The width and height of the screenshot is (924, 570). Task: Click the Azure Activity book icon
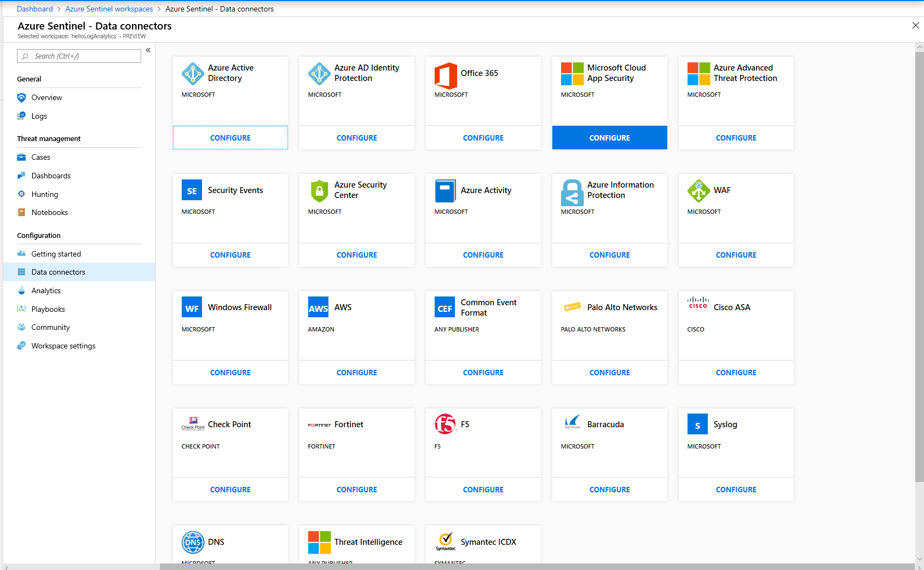445,191
